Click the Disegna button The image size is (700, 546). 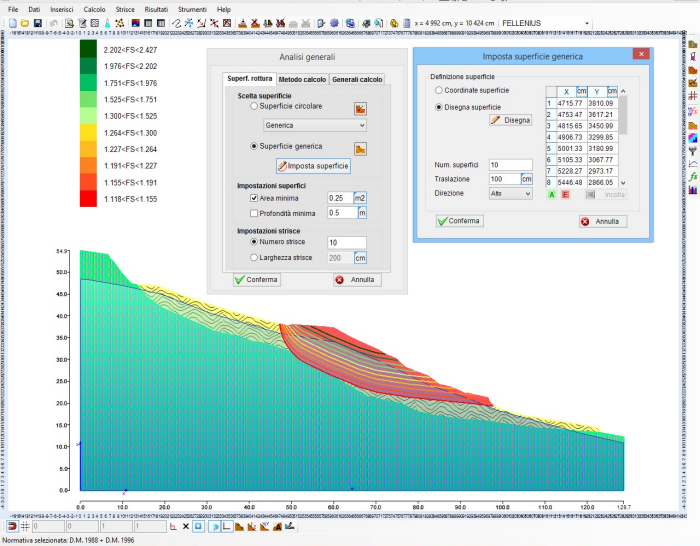click(511, 120)
